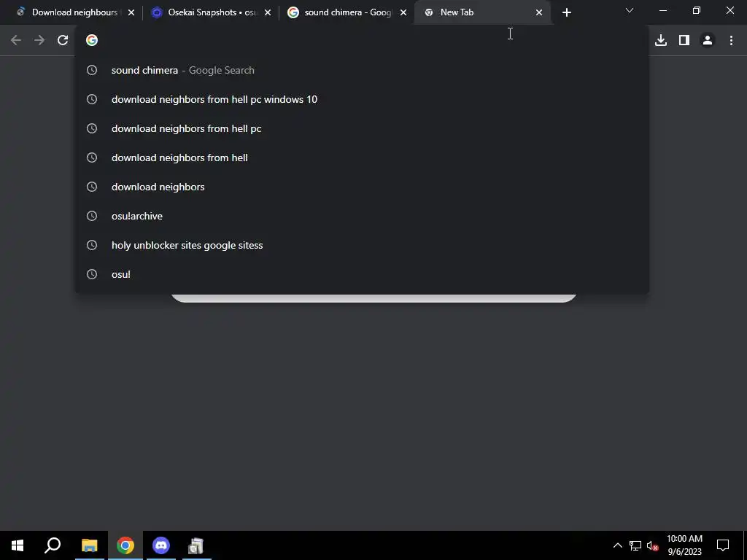
Task: Focus the address bar input field
Action: click(x=362, y=40)
